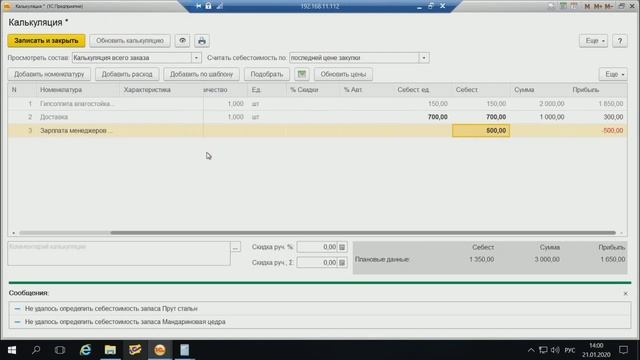640x360 pixels.
Task: Launch Internet Explorer from taskbar
Action: [85, 350]
